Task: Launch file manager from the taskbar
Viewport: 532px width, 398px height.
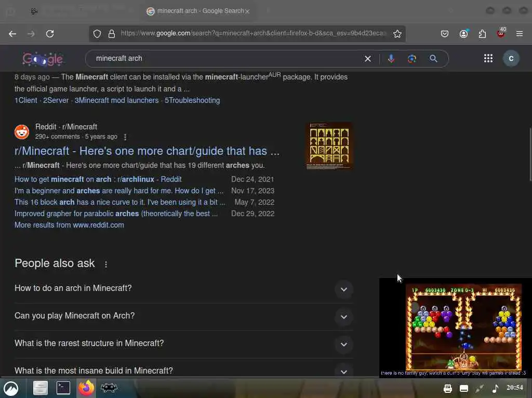Action: (40, 388)
